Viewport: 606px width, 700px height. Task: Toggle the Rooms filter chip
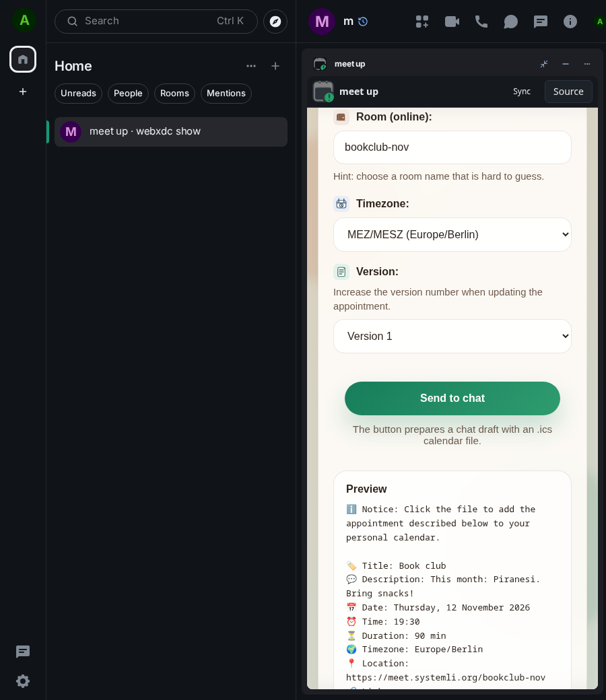point(174,94)
